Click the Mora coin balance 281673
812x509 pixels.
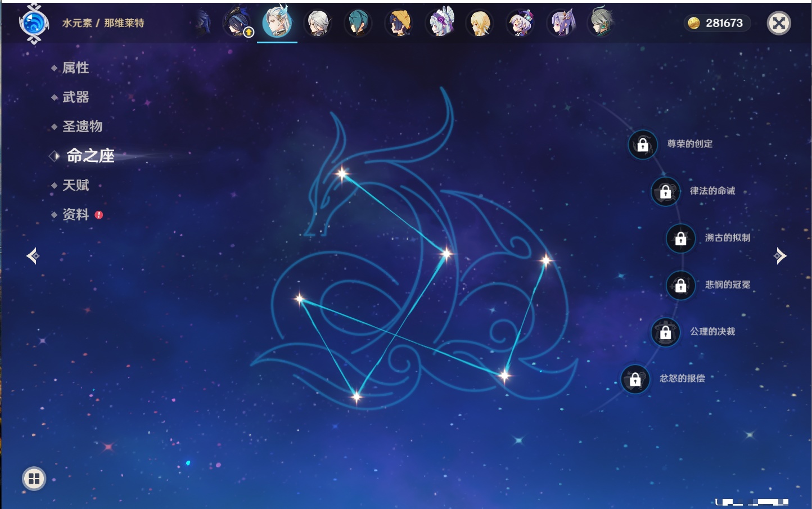click(x=717, y=23)
